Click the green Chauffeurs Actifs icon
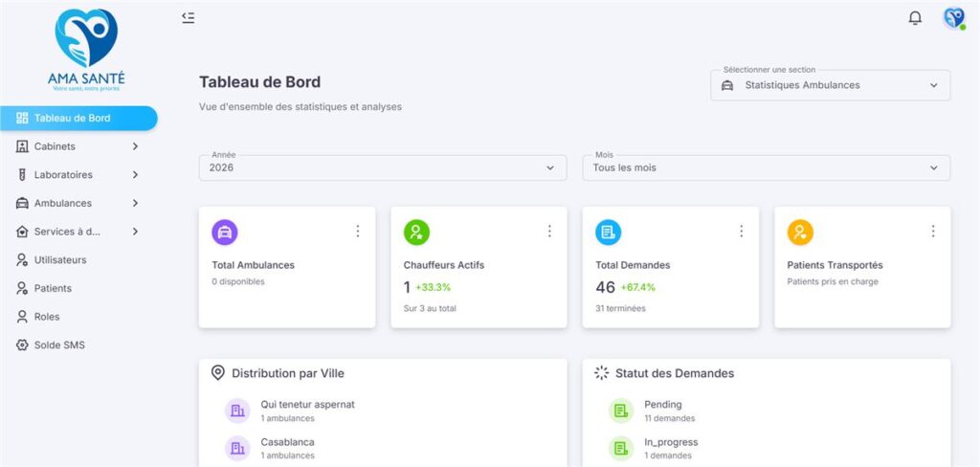980x467 pixels. point(416,232)
